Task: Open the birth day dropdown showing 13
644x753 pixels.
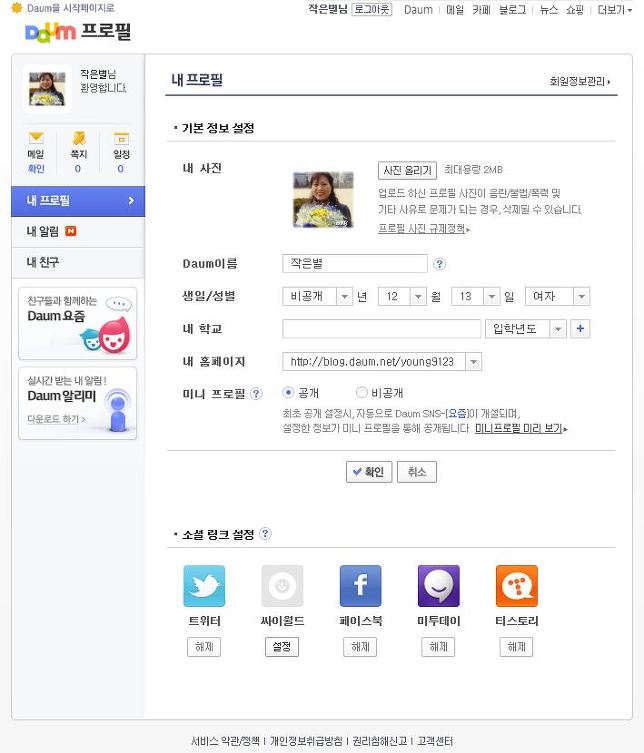Action: (x=476, y=296)
